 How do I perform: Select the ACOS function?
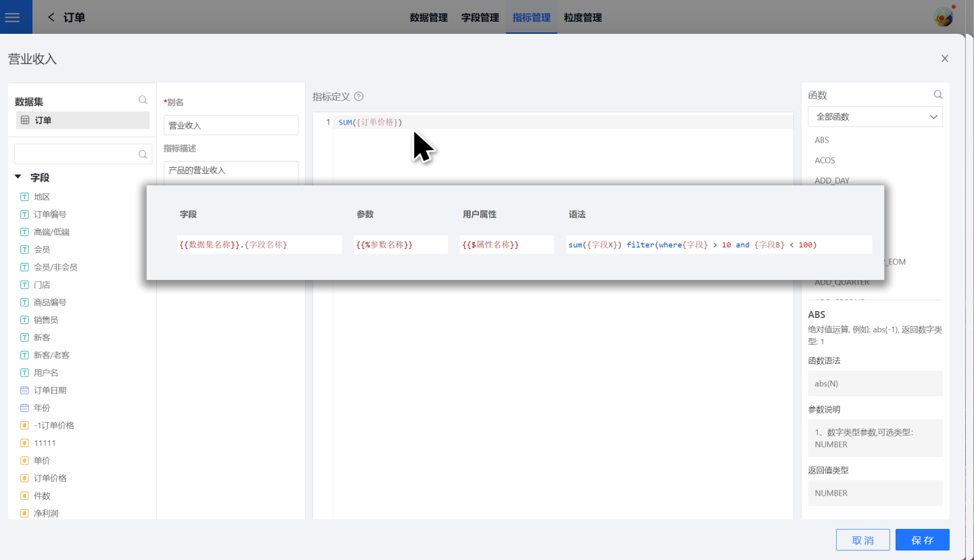(x=825, y=160)
